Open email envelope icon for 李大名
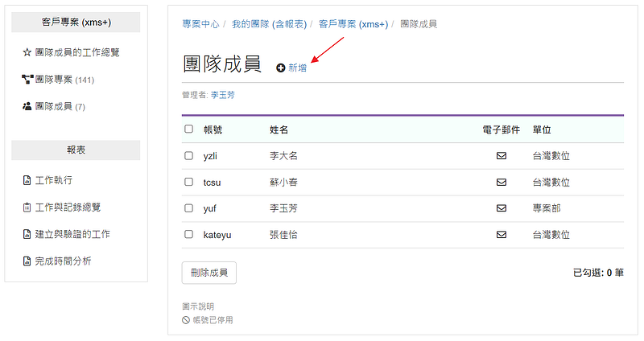644x341 pixels. point(501,156)
